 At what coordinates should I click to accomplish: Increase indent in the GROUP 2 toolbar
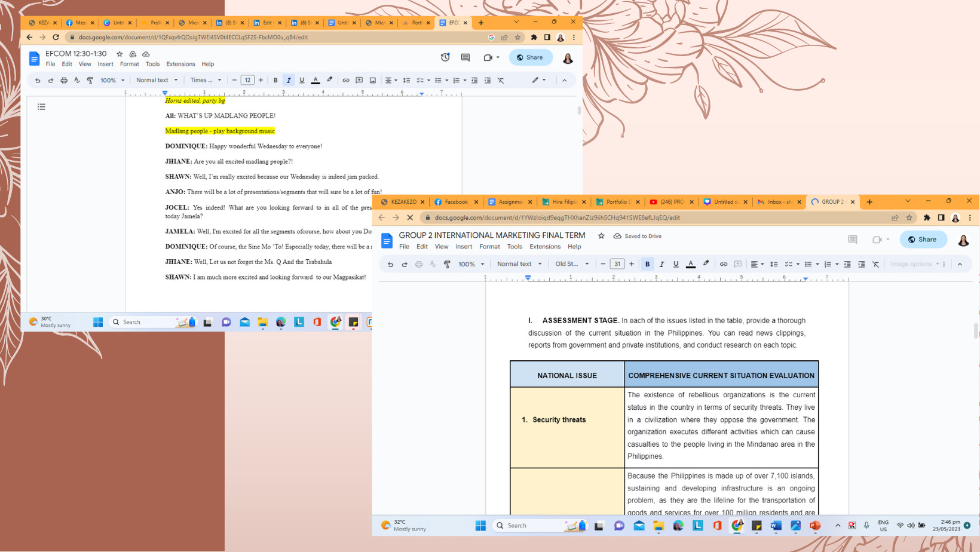tap(861, 264)
